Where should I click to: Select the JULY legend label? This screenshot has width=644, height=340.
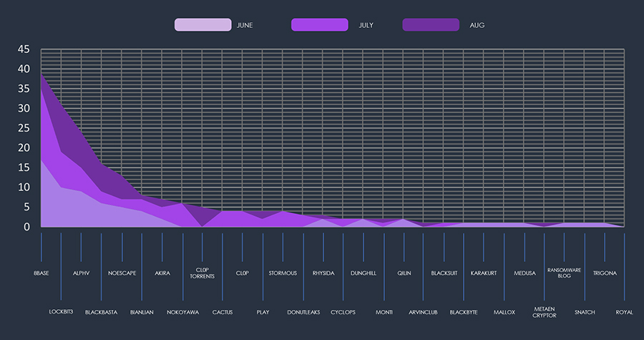tap(366, 25)
